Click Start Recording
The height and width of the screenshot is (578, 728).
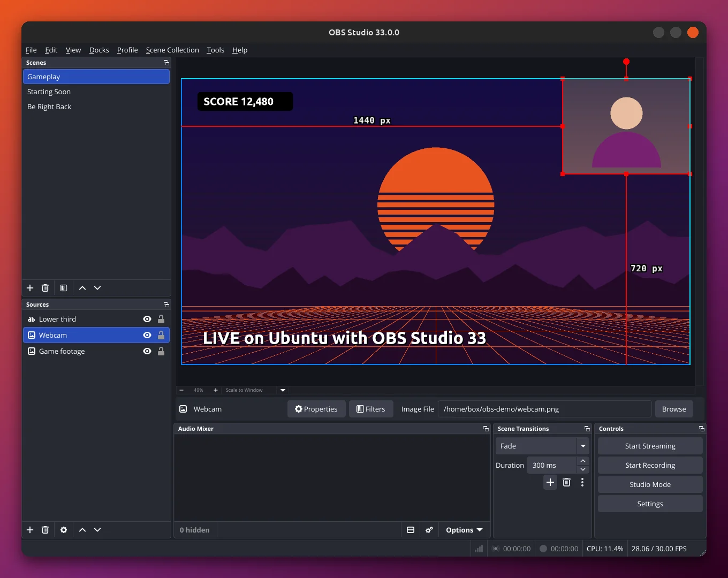tap(650, 465)
